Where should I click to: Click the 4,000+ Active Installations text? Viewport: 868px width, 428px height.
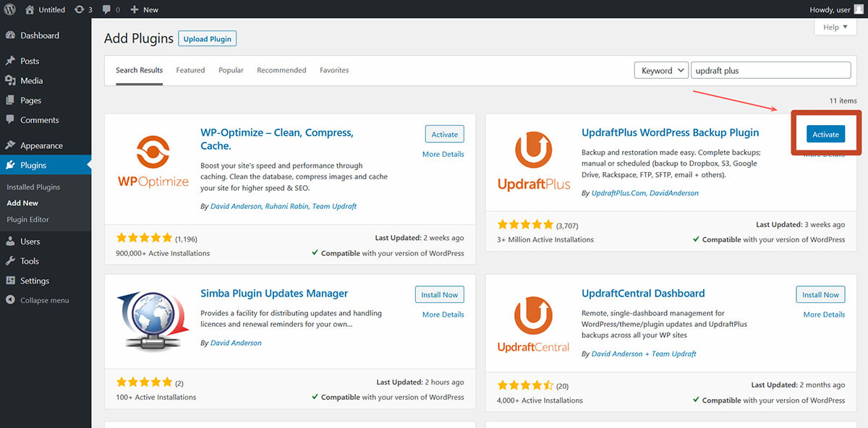[540, 400]
